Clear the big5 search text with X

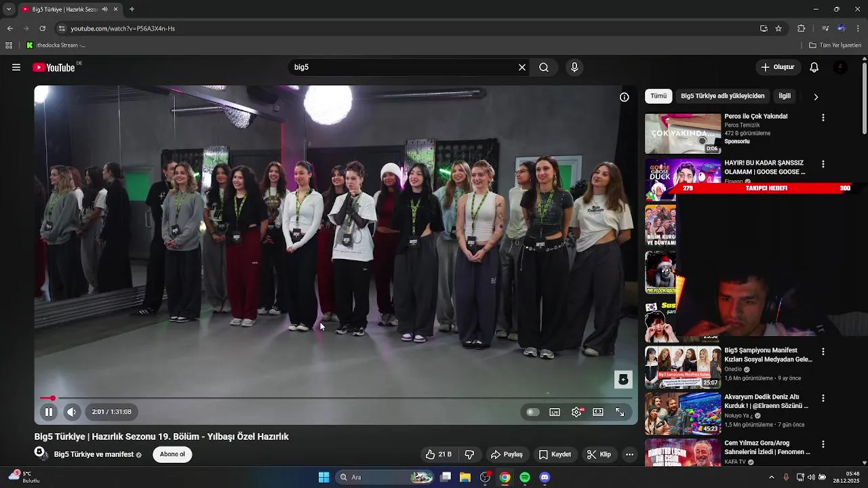[x=522, y=67]
